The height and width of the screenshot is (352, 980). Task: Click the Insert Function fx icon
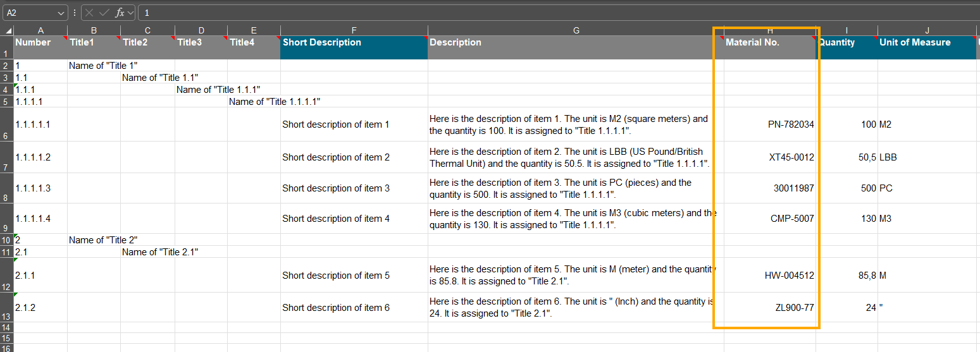click(x=119, y=13)
